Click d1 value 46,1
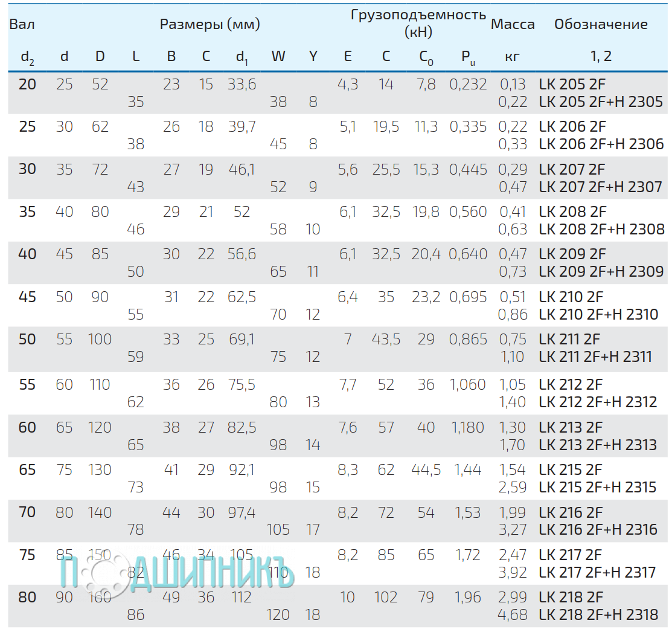 click(x=242, y=170)
